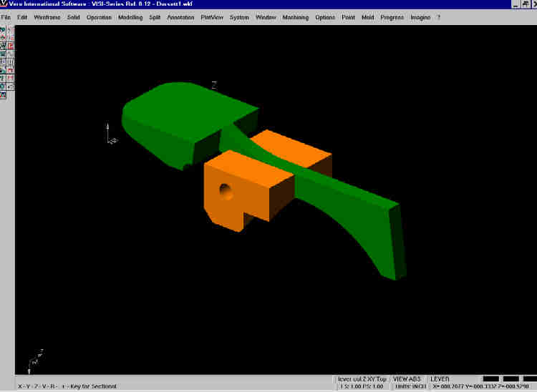
Task: Click the 'LS: 1.00 PS: 1.00' scale field
Action: [362, 386]
